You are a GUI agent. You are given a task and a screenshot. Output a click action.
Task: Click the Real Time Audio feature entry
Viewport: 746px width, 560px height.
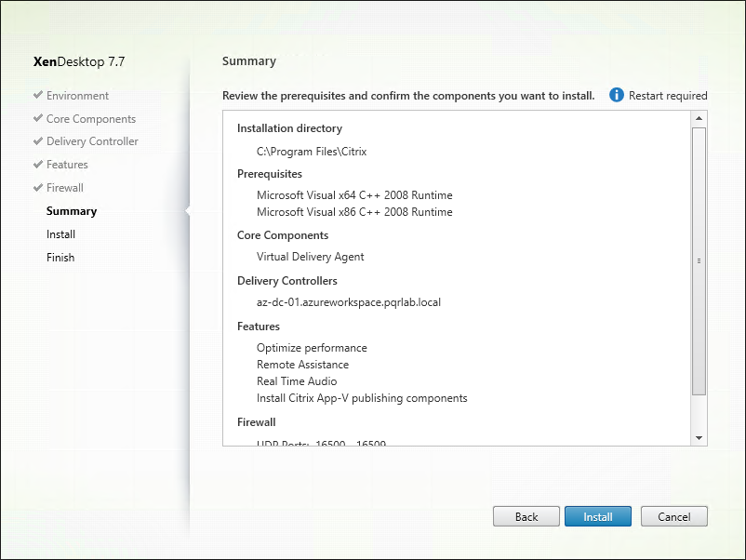point(297,381)
